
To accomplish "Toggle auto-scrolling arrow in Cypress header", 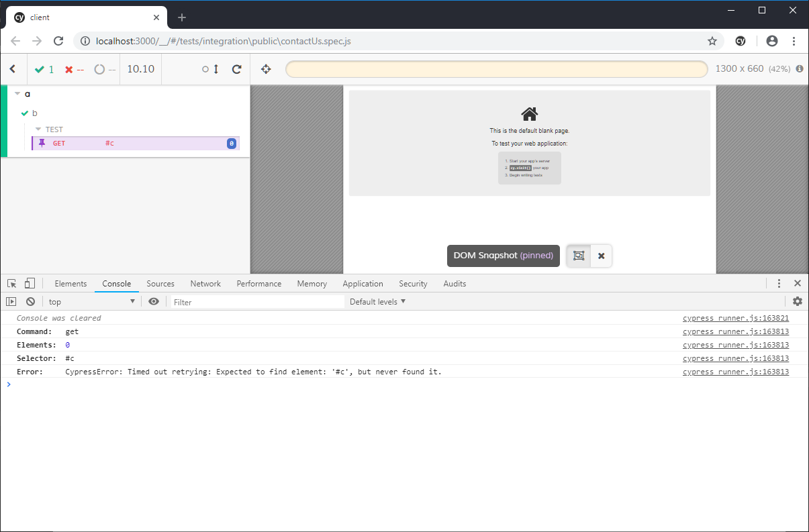I will pos(211,69).
